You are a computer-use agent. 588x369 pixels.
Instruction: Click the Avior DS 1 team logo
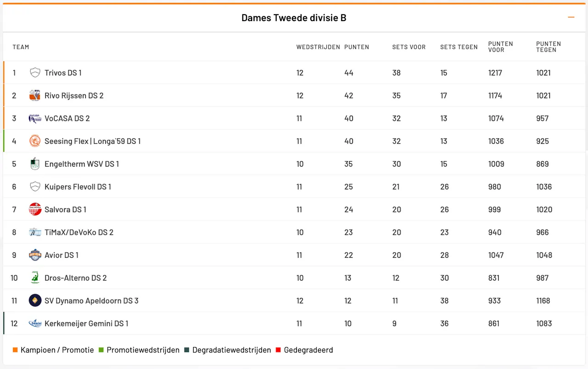(35, 255)
